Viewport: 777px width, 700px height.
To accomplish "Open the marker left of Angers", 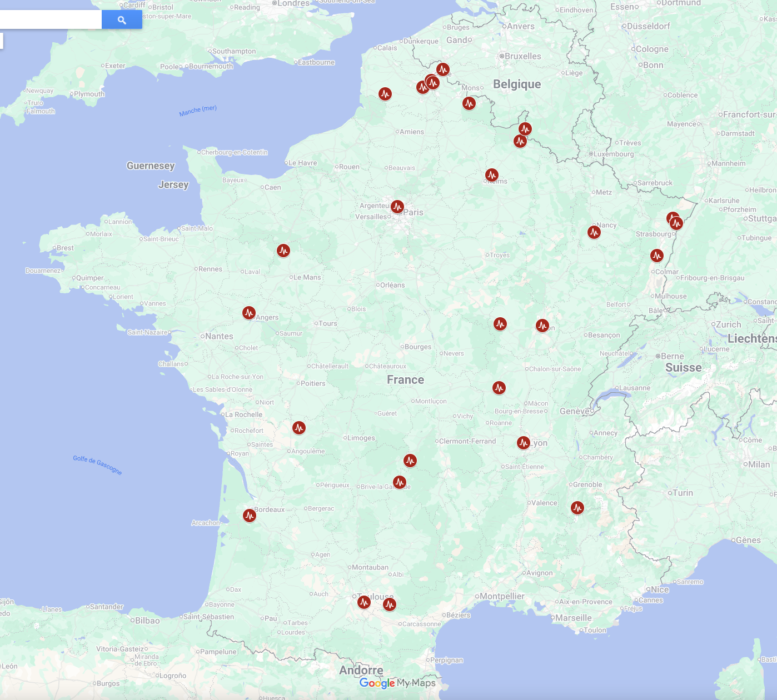I will point(249,313).
